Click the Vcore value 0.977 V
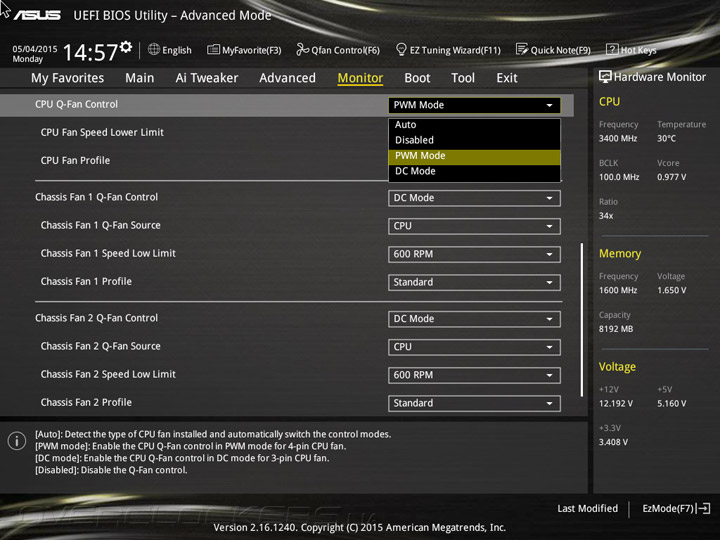 coord(671,177)
